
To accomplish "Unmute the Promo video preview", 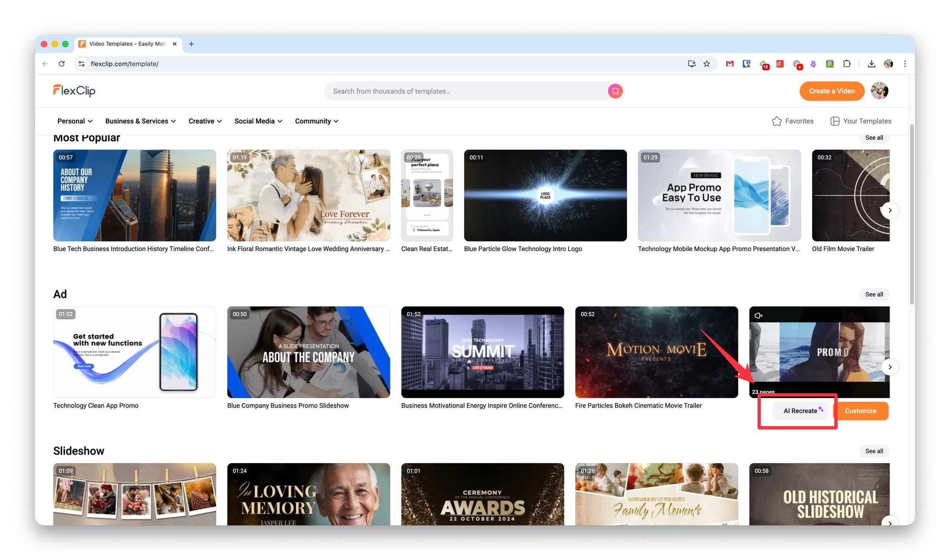I will coord(759,316).
